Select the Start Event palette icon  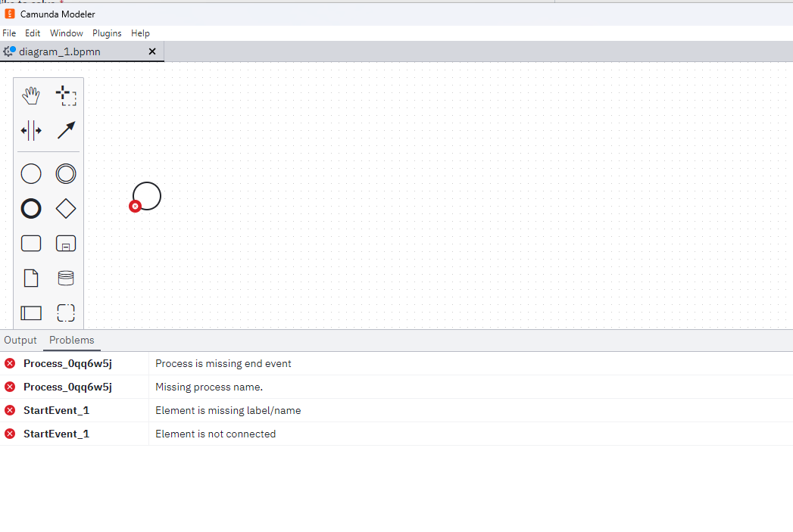30,173
